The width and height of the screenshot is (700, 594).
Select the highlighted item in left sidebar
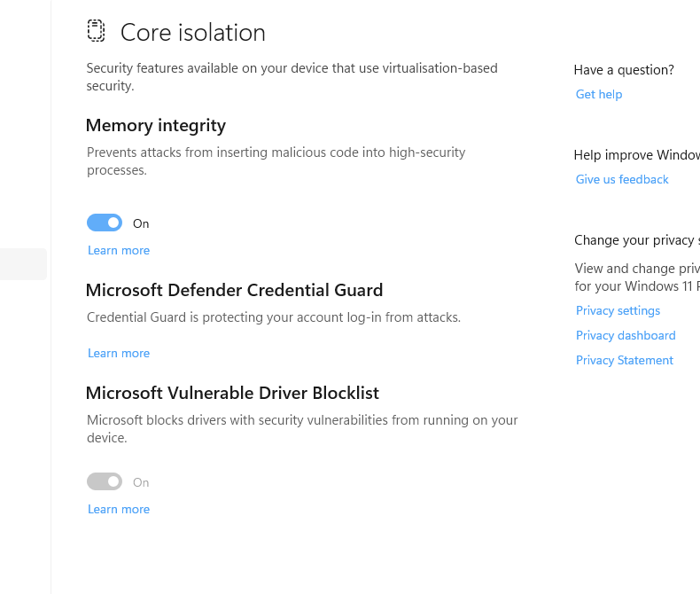pos(23,264)
